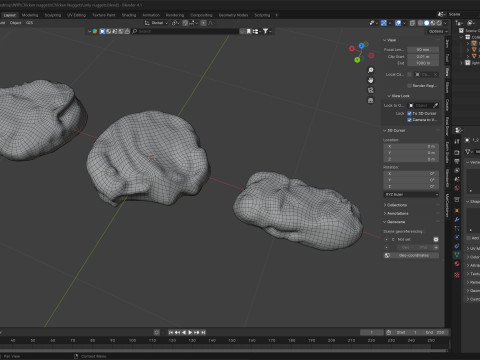Open the Options dropdown in viewport
Screen dimensions: 480x360
point(438,31)
